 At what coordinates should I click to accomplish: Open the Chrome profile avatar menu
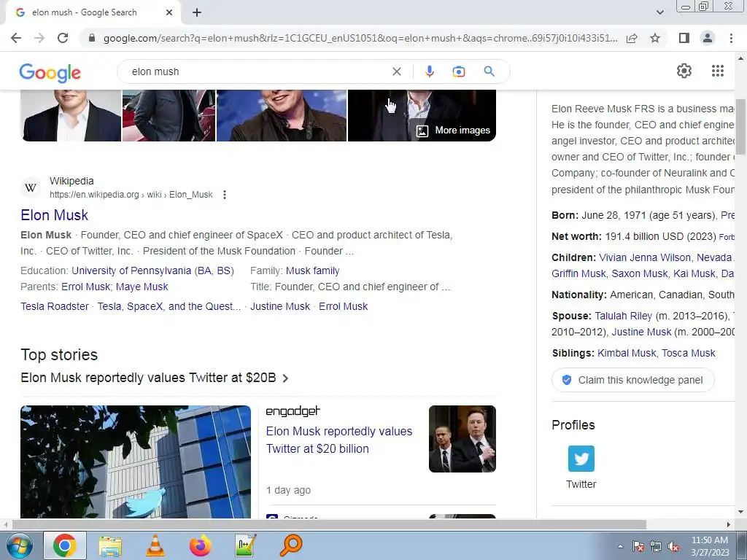point(708,38)
